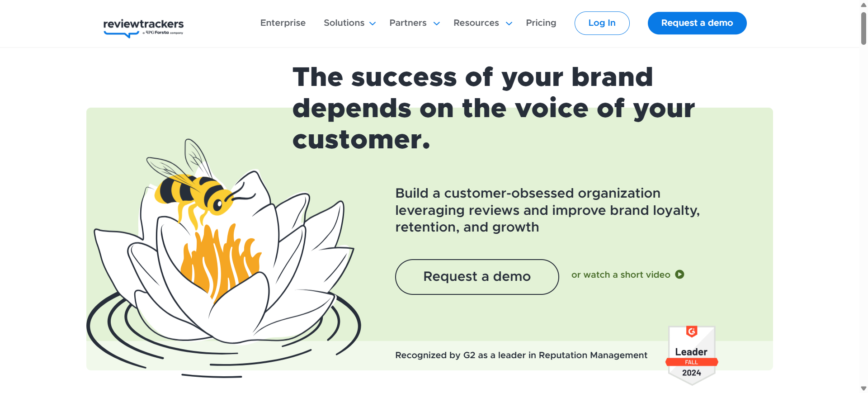Click the play icon beside short video
The height and width of the screenshot is (393, 868).
coord(679,275)
